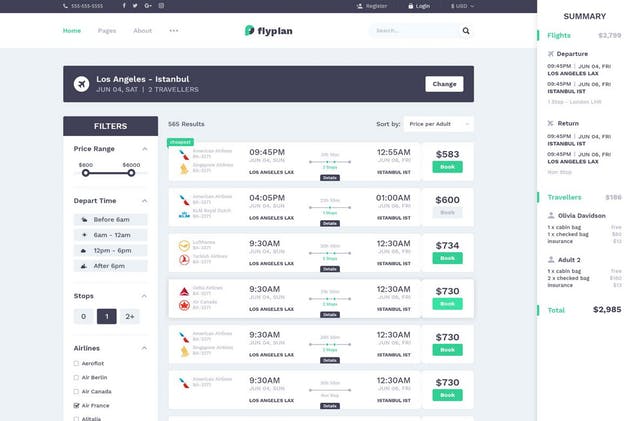Open the Facebook social icon
This screenshot has height=421, width=632.
[x=124, y=6]
